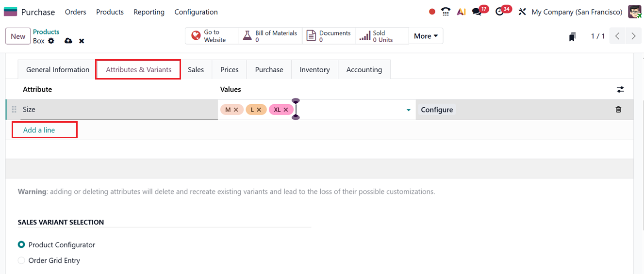Remove the M value tag
The height and width of the screenshot is (274, 644).
(236, 110)
